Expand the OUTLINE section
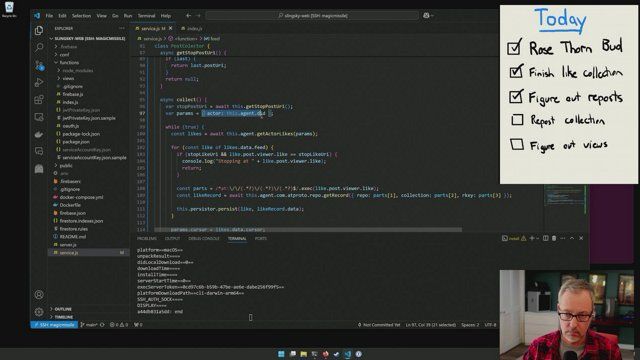This screenshot has width=640, height=360. click(x=63, y=309)
